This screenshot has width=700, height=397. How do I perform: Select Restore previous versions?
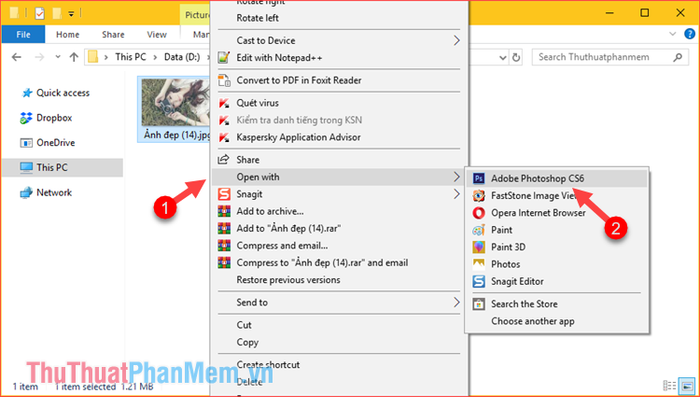click(339, 280)
